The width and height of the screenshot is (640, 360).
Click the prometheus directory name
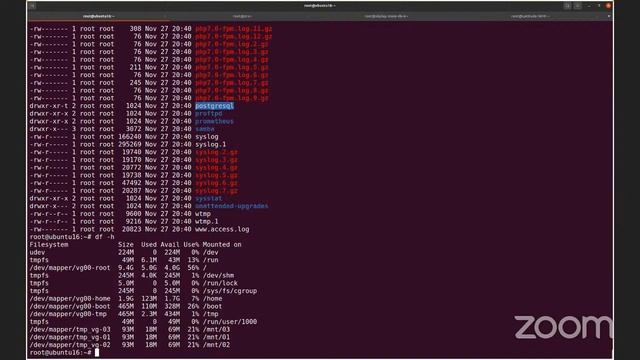[x=214, y=121]
